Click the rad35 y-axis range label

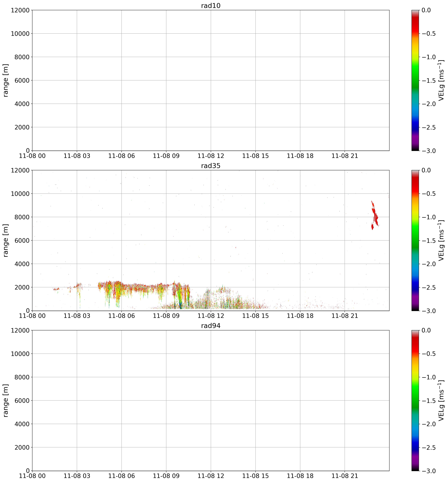(x=6, y=240)
